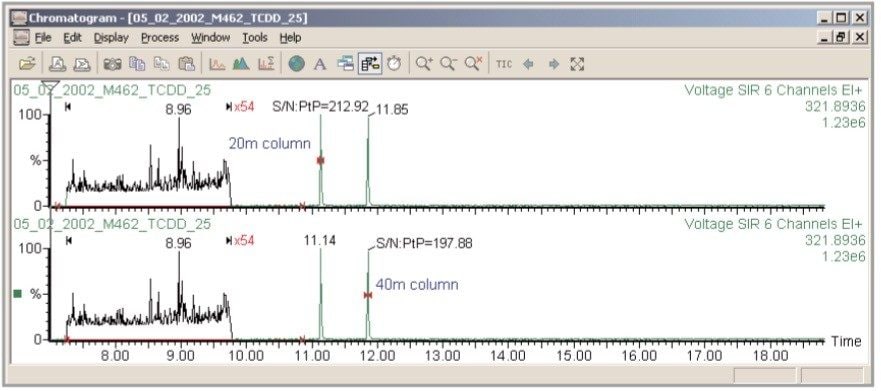Click the 'S/N:PtP=212.92' peak label
Screen dimensions: 881x391
(321, 106)
